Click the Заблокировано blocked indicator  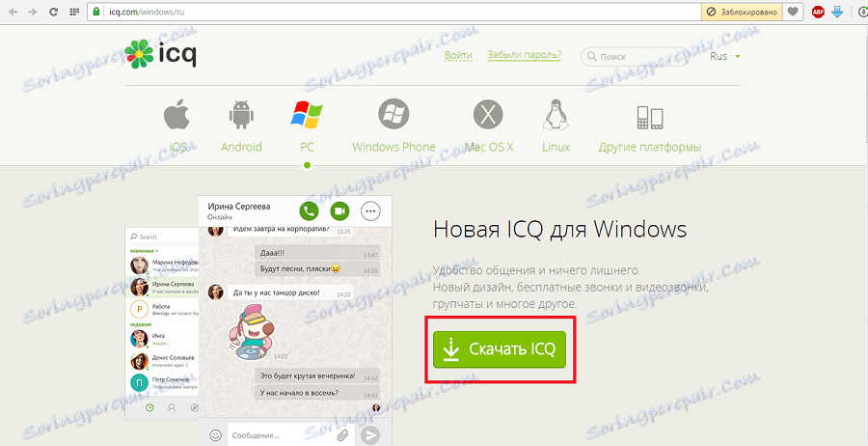[x=742, y=12]
